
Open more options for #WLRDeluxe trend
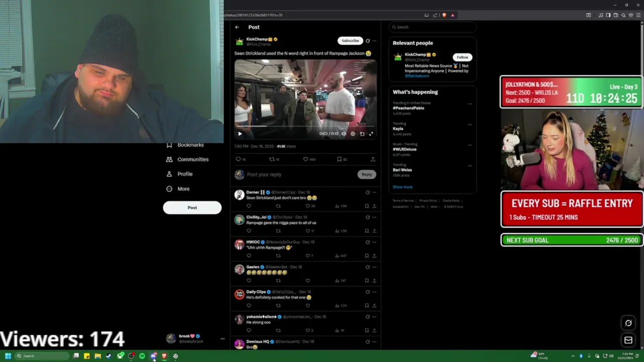tap(470, 145)
